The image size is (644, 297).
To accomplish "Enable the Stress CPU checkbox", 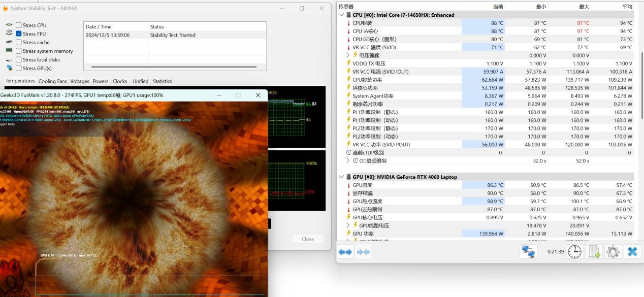I will (x=19, y=25).
